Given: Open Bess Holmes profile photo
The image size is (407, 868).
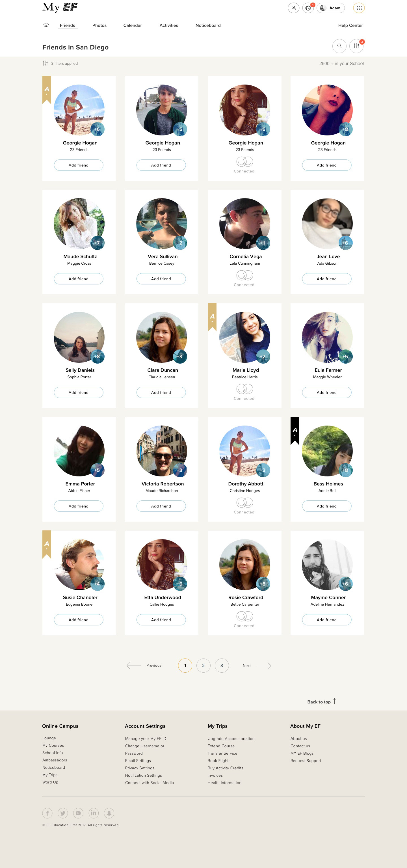Looking at the screenshot, I should (327, 451).
